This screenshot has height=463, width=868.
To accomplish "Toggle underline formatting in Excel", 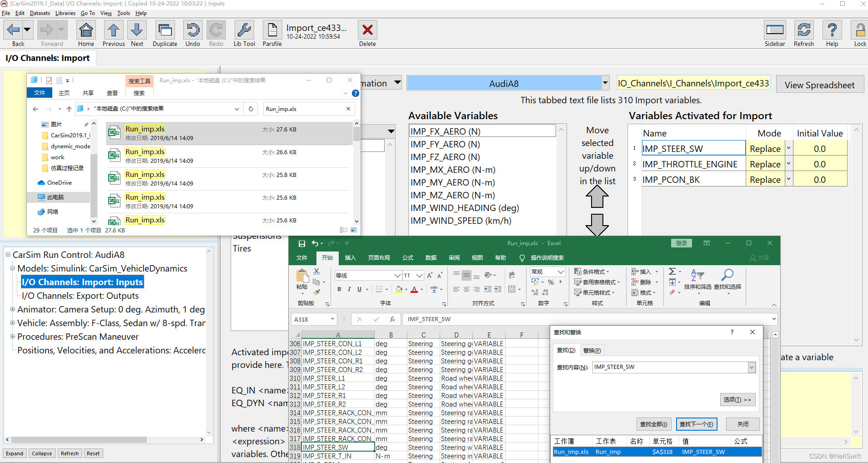I will point(359,289).
